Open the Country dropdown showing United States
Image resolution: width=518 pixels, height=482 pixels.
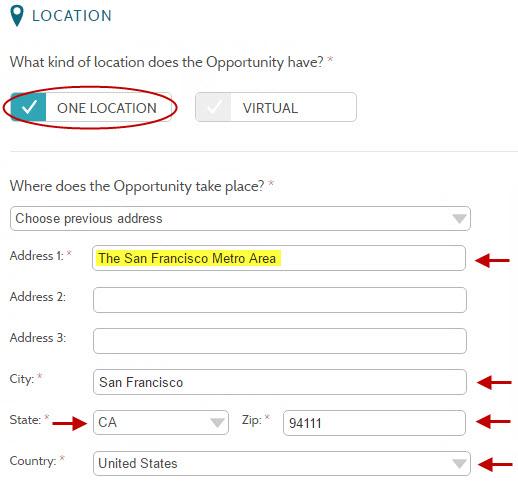point(282,464)
